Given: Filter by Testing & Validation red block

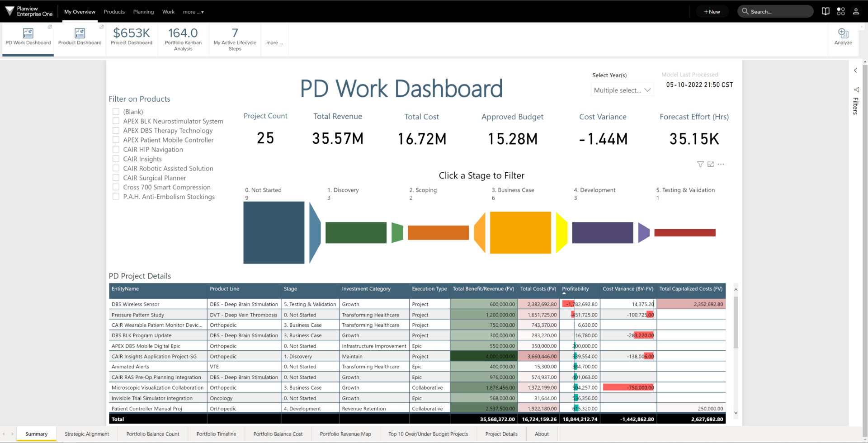Looking at the screenshot, I should click(x=685, y=233).
